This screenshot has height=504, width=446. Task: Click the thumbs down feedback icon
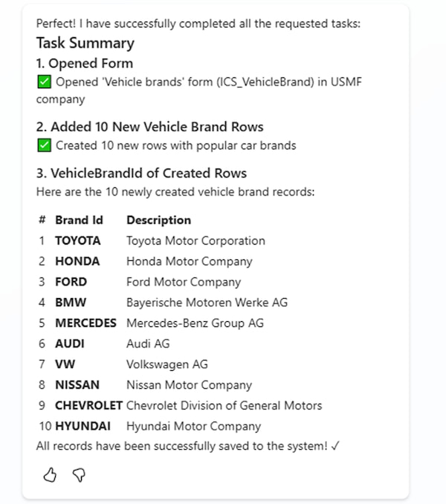[78, 475]
